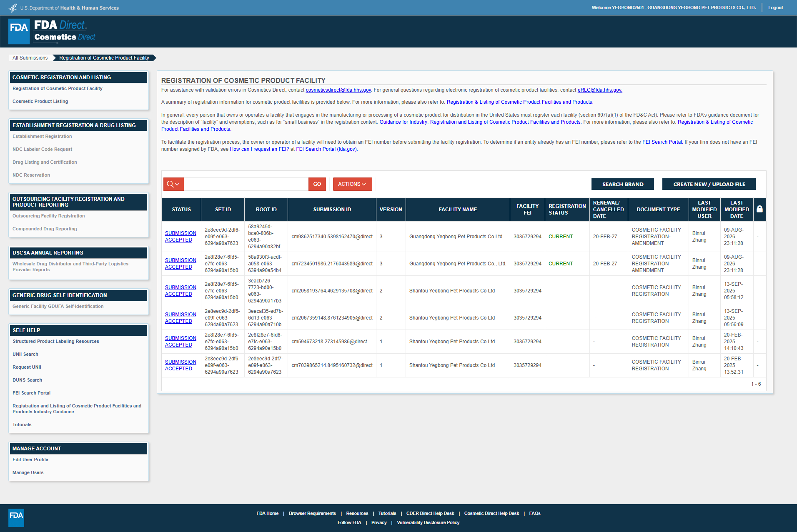The width and height of the screenshot is (797, 532).
Task: Select submission ID cm2067359148.8761234905@direct
Action: pos(332,318)
